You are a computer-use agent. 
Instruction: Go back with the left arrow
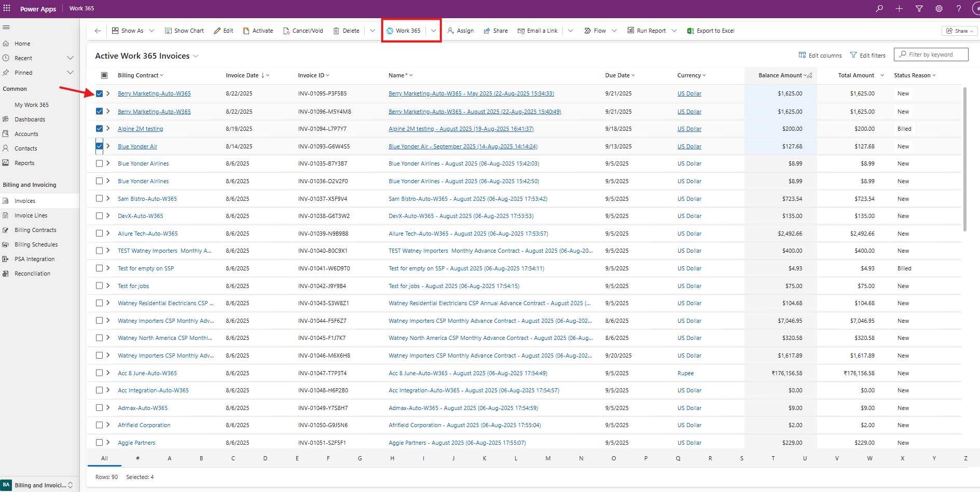click(x=98, y=31)
